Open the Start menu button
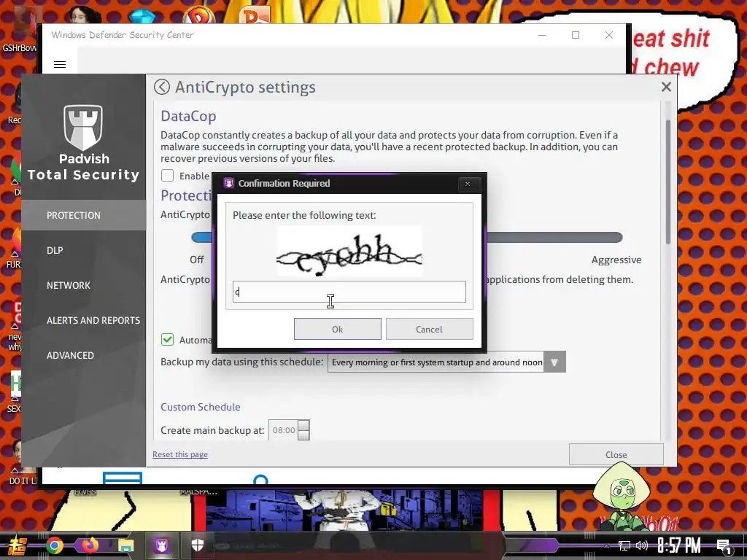 (x=17, y=545)
